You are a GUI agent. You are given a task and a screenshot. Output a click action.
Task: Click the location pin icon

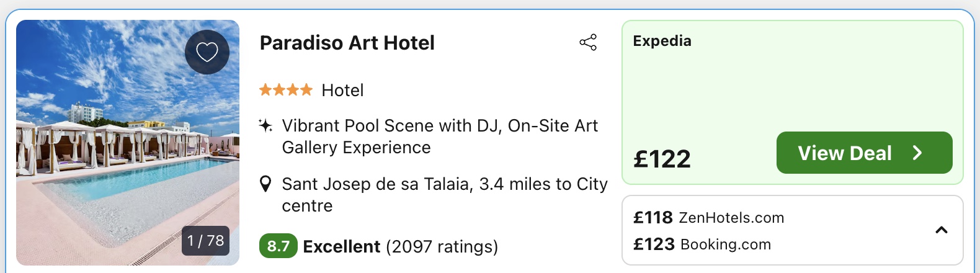[x=265, y=184]
